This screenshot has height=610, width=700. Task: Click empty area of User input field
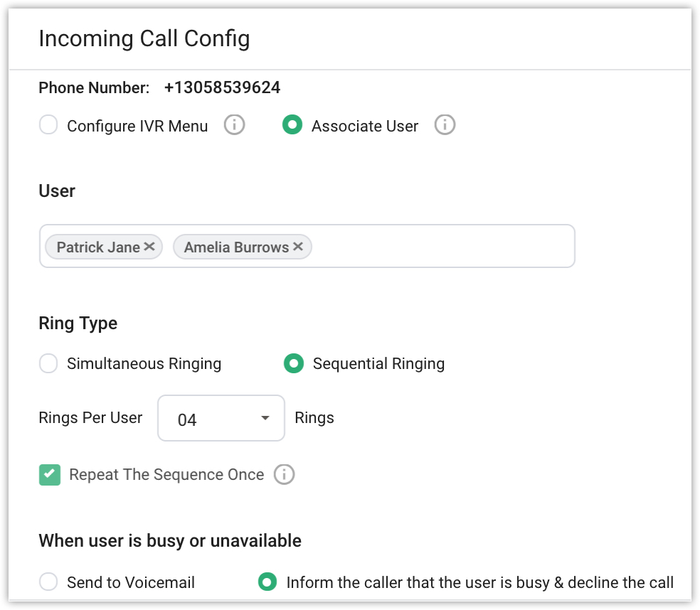coord(441,247)
